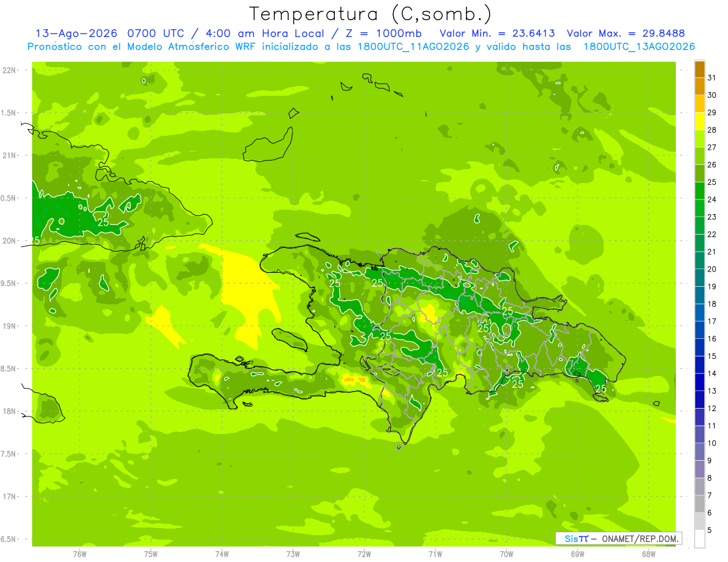Click the green swatch between 24 and 25
The height and width of the screenshot is (562, 728).
pos(699,191)
